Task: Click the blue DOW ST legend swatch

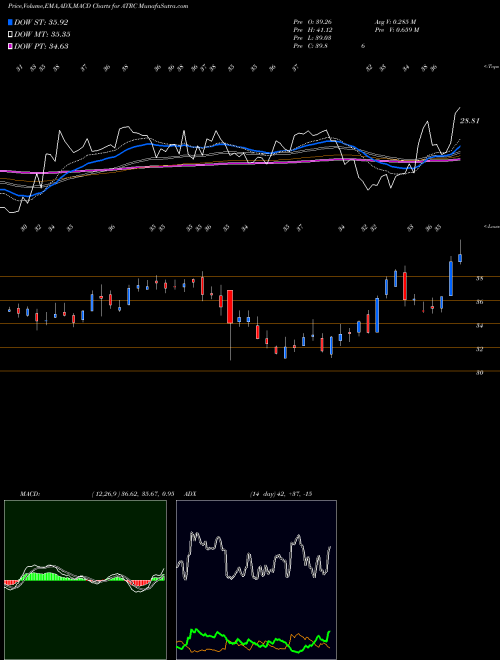Action: pos(11,22)
